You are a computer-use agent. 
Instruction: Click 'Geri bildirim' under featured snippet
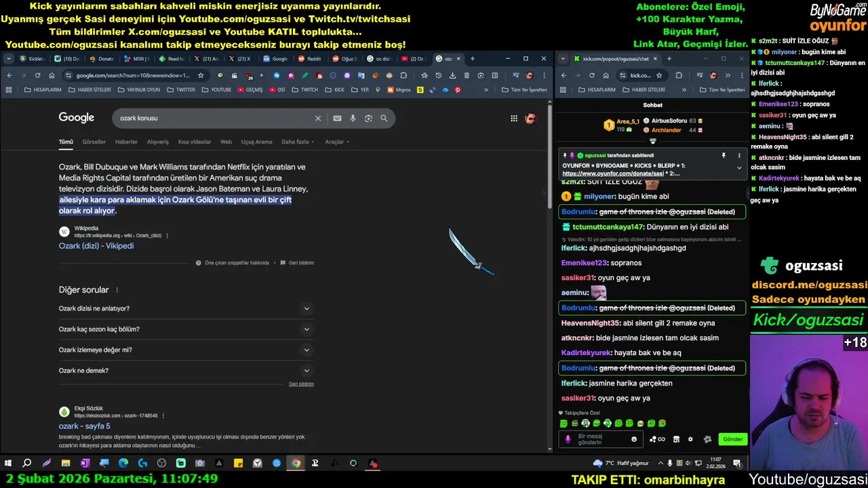[x=297, y=263]
